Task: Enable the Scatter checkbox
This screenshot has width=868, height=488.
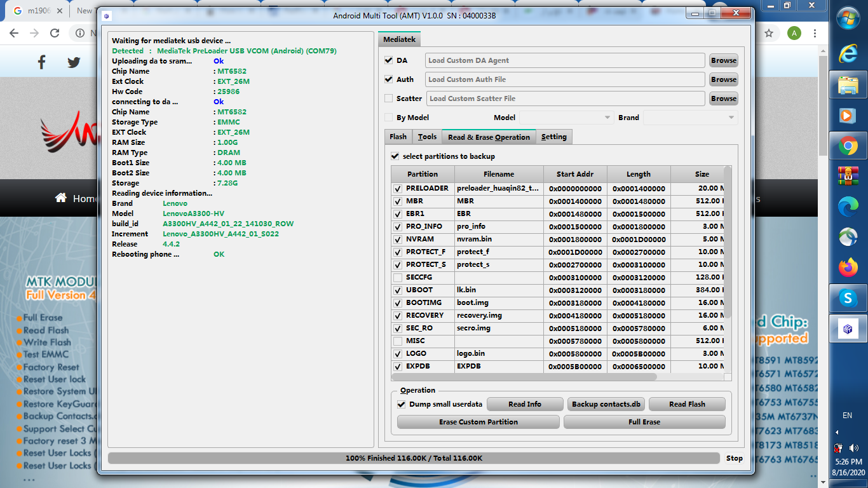Action: click(389, 98)
